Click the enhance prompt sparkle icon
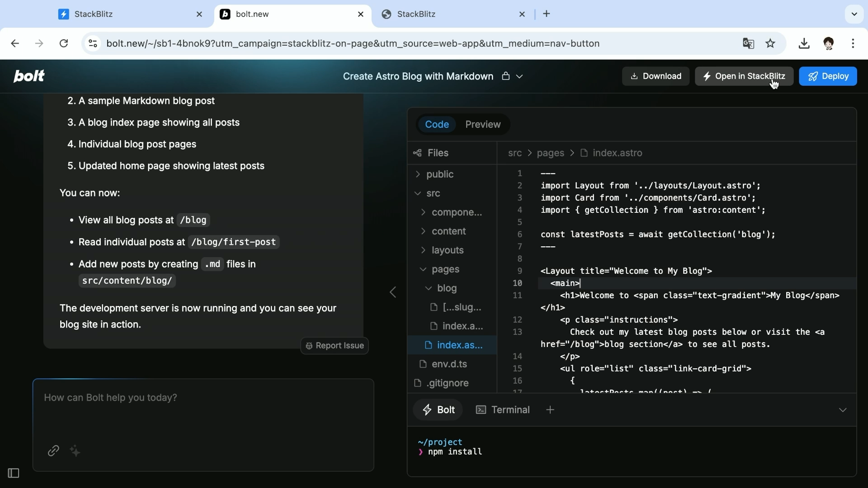Image resolution: width=868 pixels, height=488 pixels. 75,450
